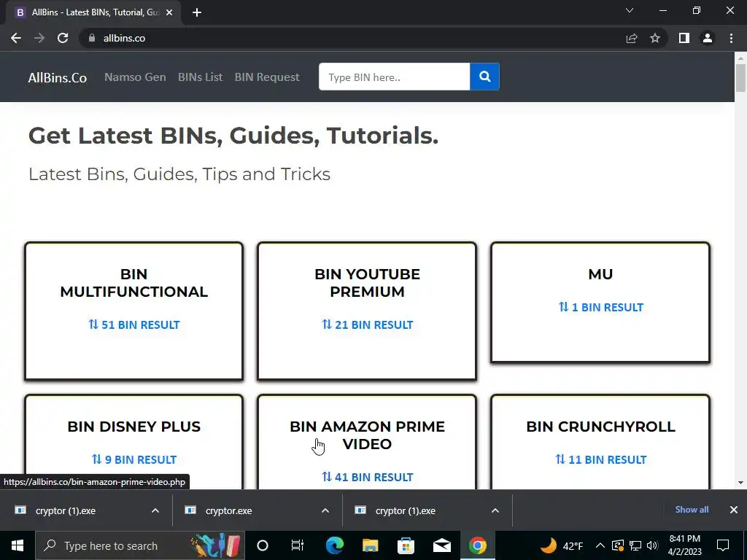Open the BIN DISNEY PLUS card title
747x560 pixels.
coord(134,427)
